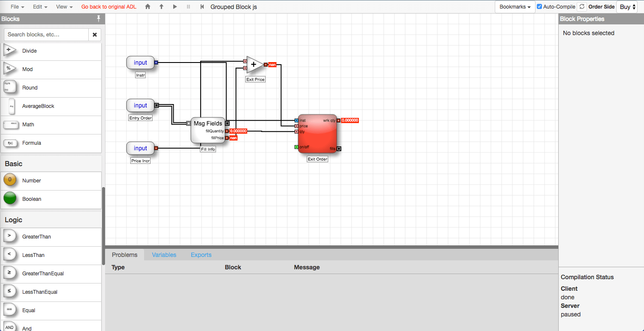This screenshot has height=331, width=644.
Task: Pin the Blocks panel
Action: (x=99, y=18)
